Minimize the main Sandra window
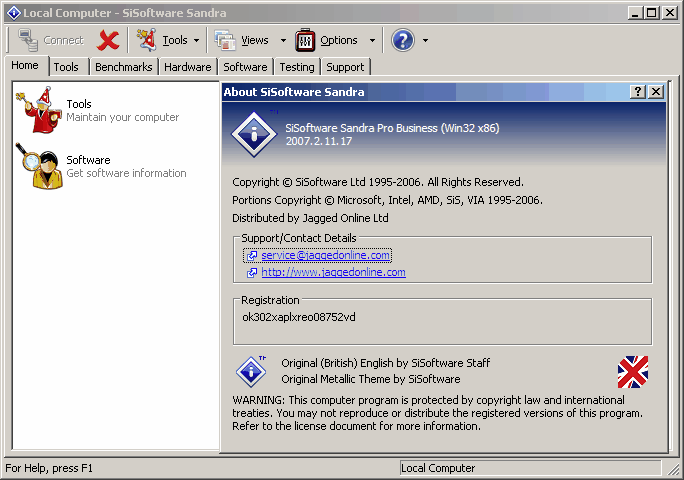 tap(636, 13)
